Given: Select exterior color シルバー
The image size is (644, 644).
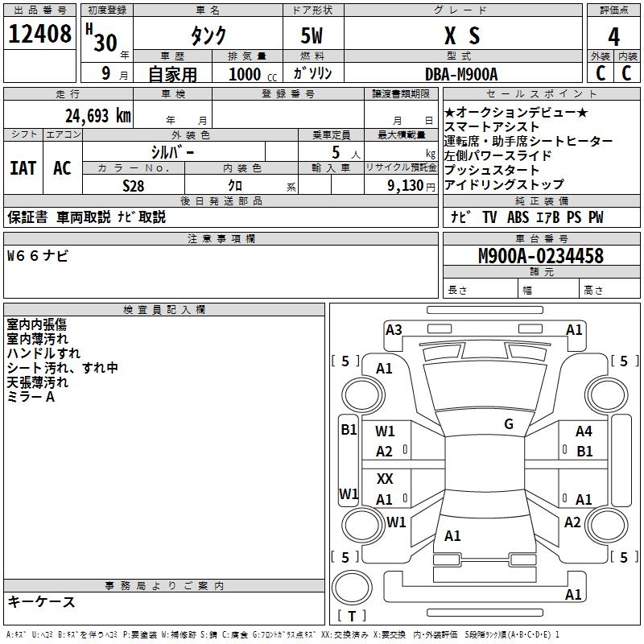Looking at the screenshot, I should pyautogui.click(x=173, y=152).
